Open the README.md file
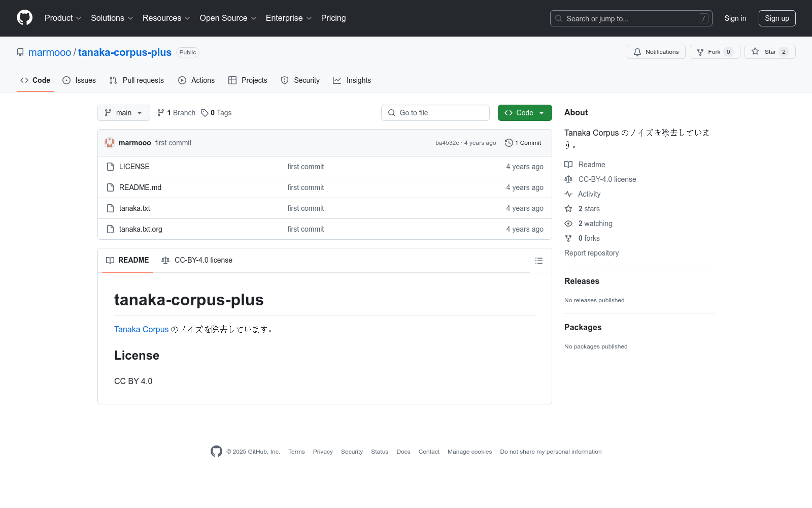Screen dimensions: 812x508 140,187
